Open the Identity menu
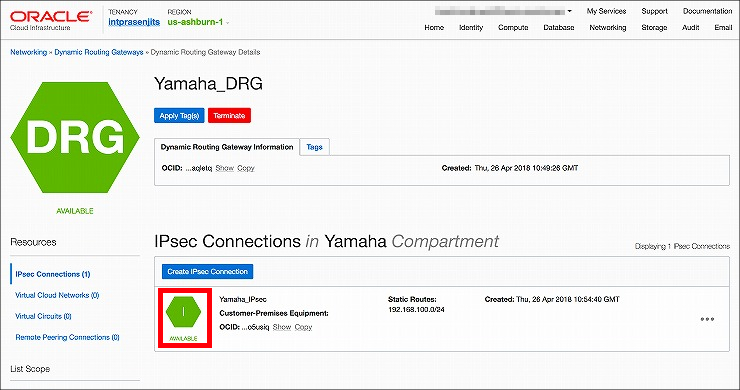 pos(471,27)
